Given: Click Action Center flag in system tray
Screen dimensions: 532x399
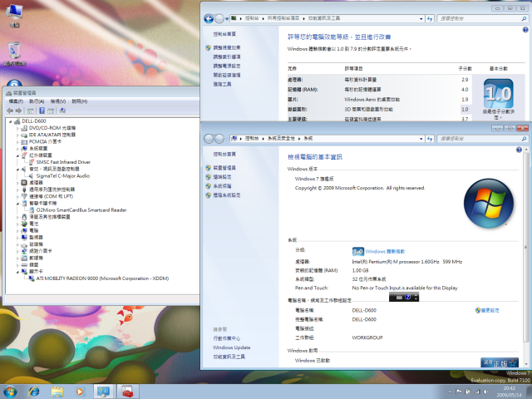Looking at the screenshot, I should (x=459, y=392).
